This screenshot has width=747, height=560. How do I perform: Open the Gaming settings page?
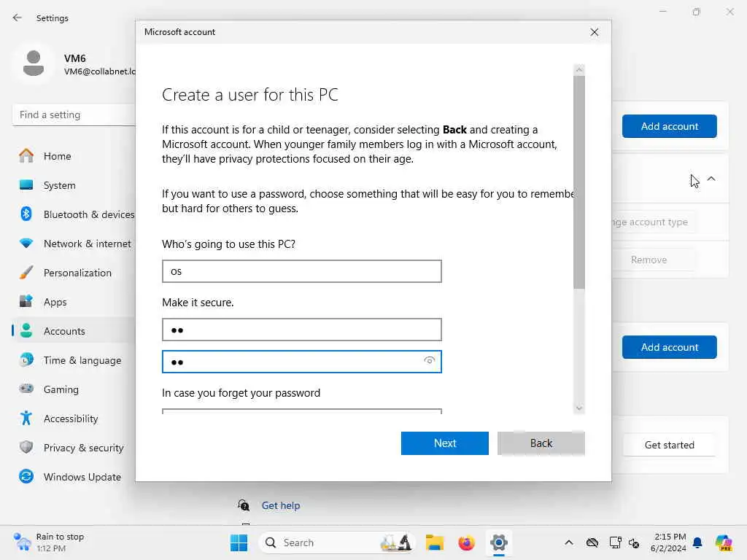click(61, 389)
